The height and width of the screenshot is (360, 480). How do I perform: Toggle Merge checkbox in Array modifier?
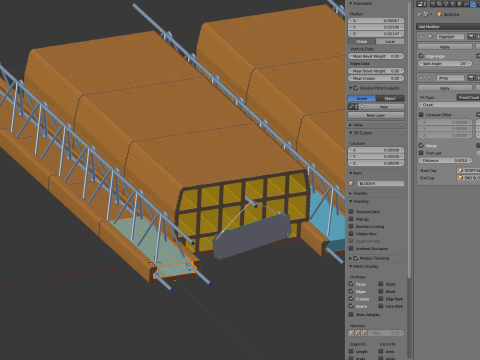421,145
